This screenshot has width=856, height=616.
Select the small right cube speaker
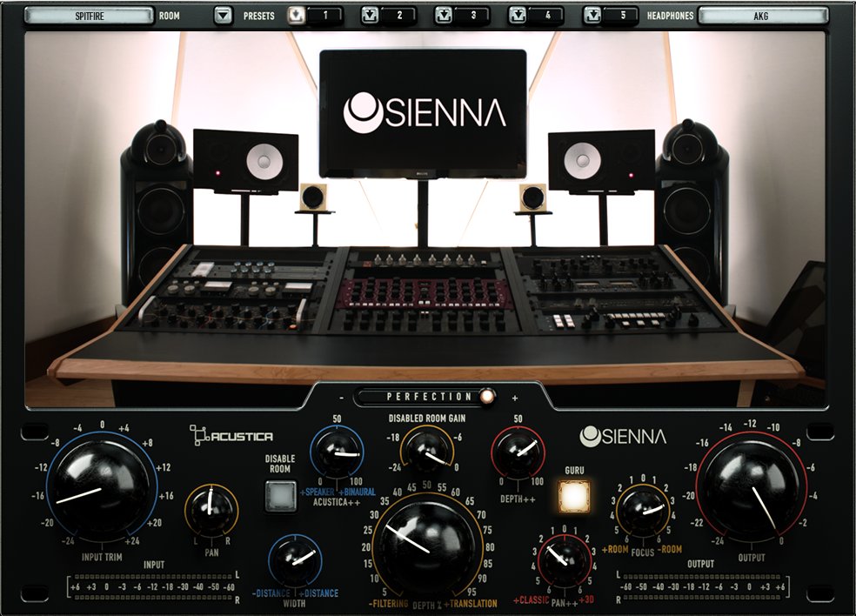click(x=532, y=197)
